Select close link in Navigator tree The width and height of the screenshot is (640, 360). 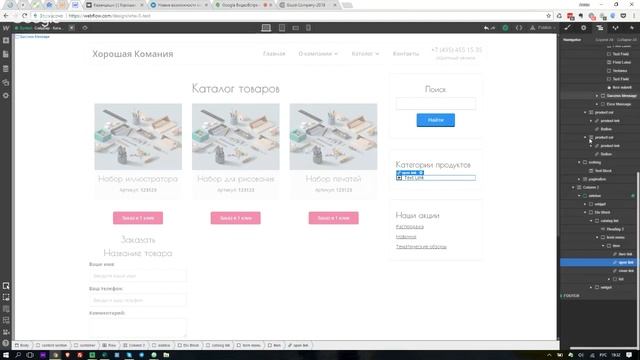pyautogui.click(x=623, y=271)
